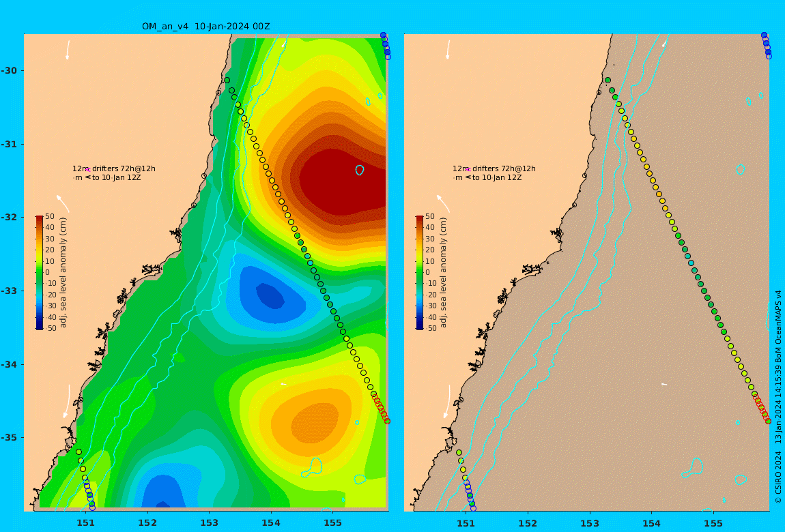Click longitude label 151 under right map
The width and height of the screenshot is (785, 532).
(466, 523)
